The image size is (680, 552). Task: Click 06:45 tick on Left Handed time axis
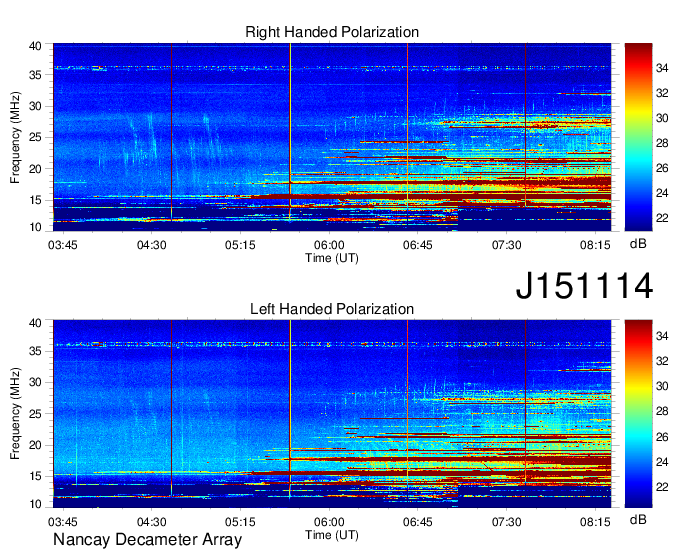418,522
